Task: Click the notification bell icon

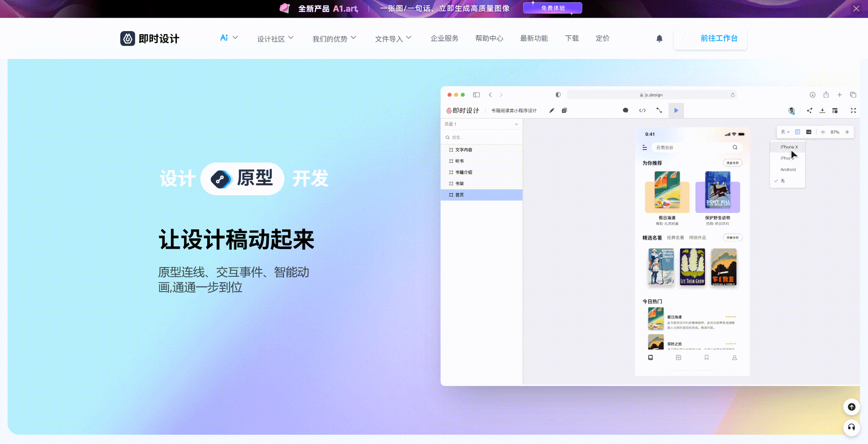Action: pos(659,39)
